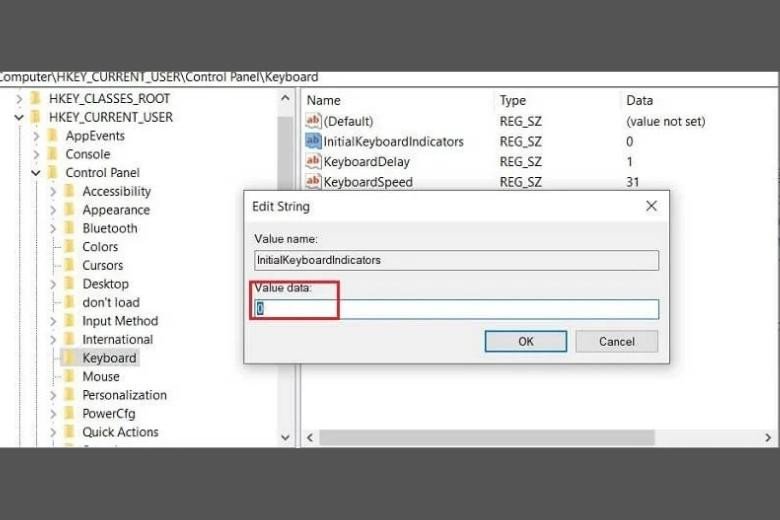Click the HKEY_CLASSES_ROOT folder icon
This screenshot has height=520, width=780.
(x=36, y=99)
